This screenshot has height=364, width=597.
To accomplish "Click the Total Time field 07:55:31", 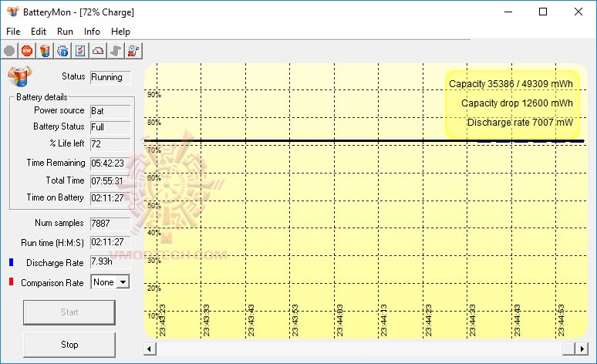I will pos(110,181).
